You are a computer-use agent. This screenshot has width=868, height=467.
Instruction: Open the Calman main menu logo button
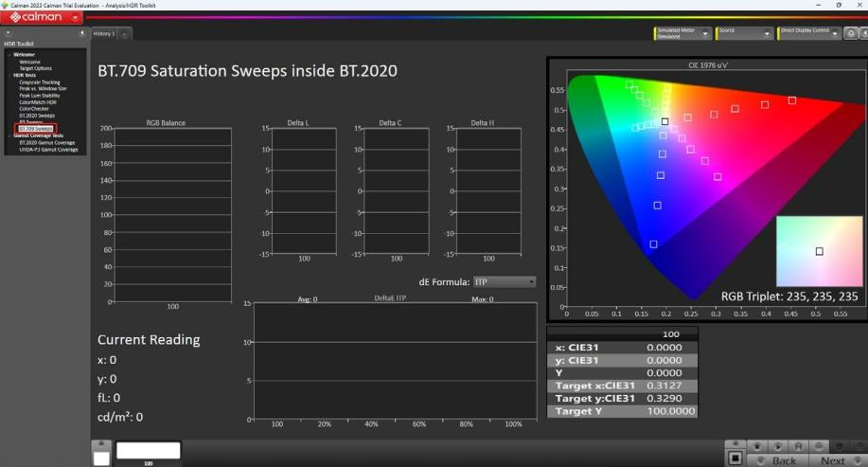click(42, 17)
